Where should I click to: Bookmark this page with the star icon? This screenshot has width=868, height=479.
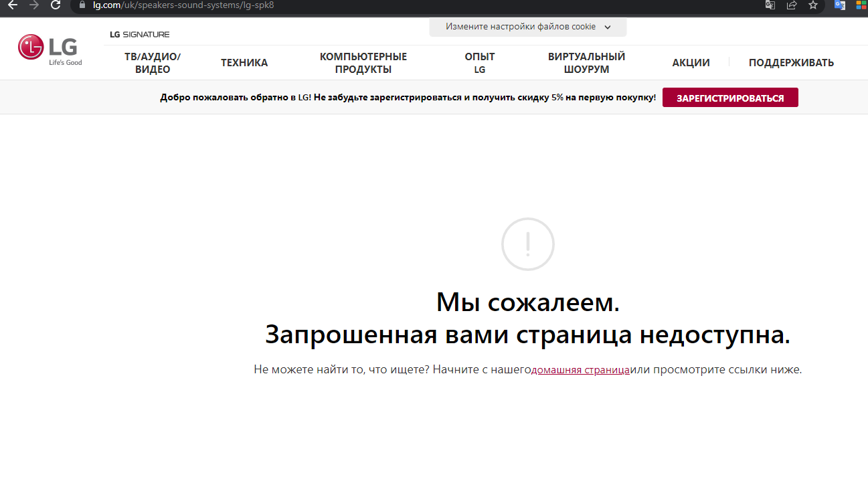pos(813,5)
